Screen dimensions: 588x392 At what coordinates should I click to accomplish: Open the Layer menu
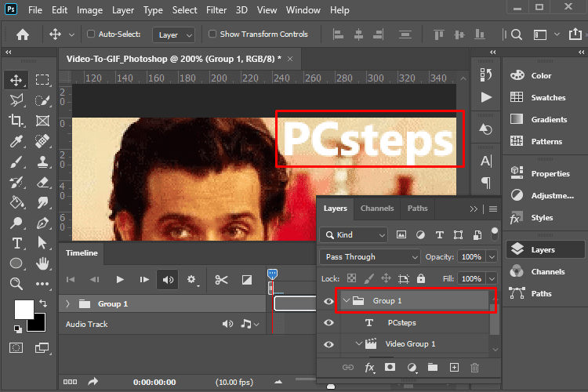(x=123, y=10)
